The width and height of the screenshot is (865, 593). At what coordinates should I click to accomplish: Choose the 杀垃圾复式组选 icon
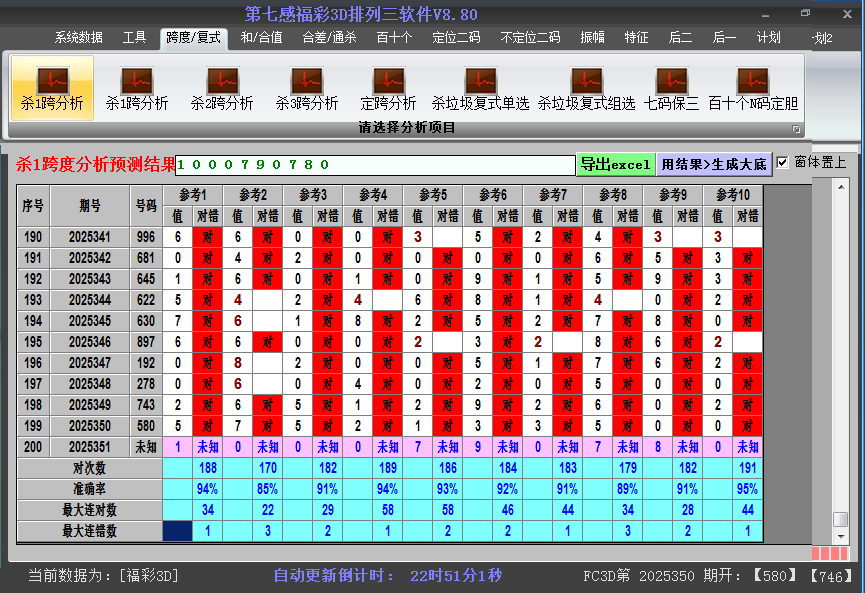click(586, 88)
